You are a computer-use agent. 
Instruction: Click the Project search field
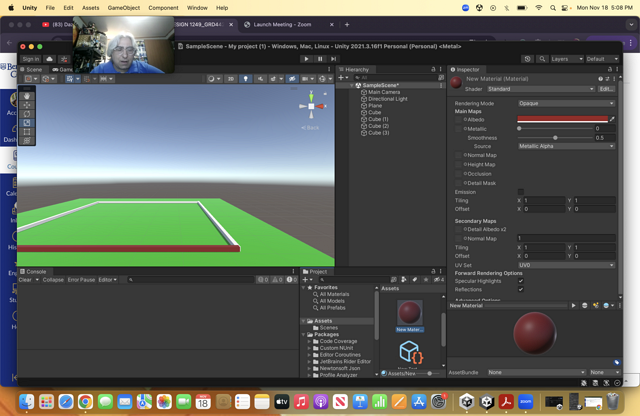pos(354,280)
